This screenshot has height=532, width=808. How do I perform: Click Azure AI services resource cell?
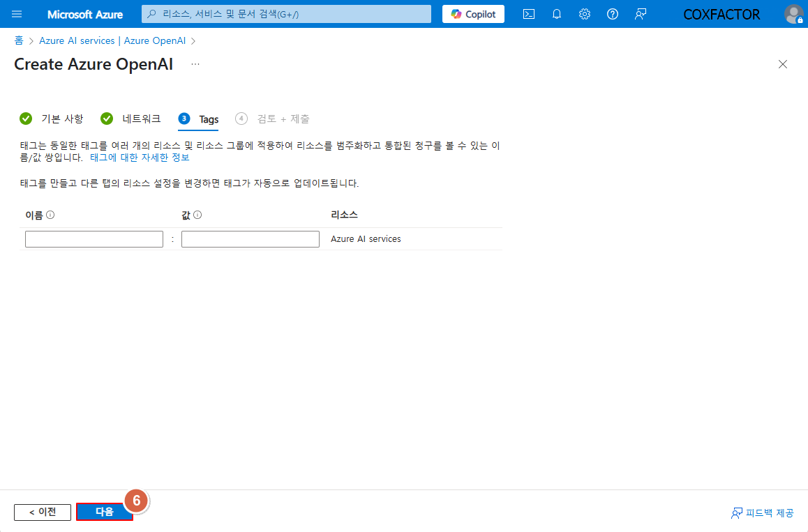(x=366, y=239)
